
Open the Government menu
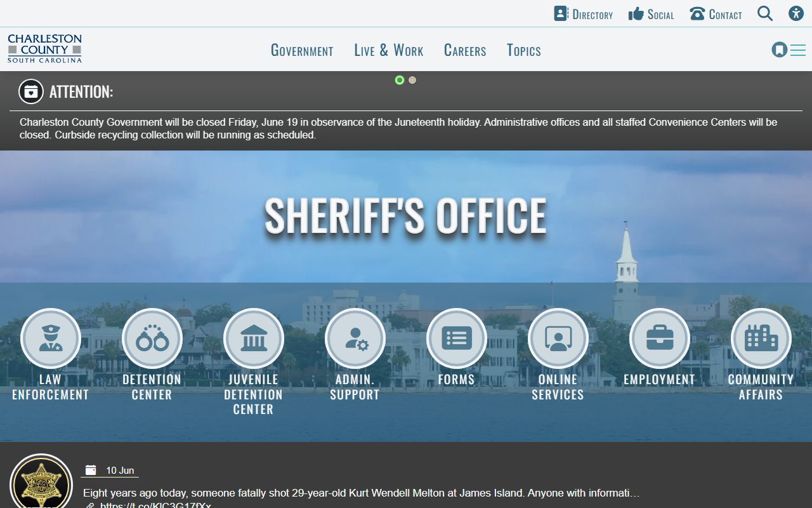(302, 50)
